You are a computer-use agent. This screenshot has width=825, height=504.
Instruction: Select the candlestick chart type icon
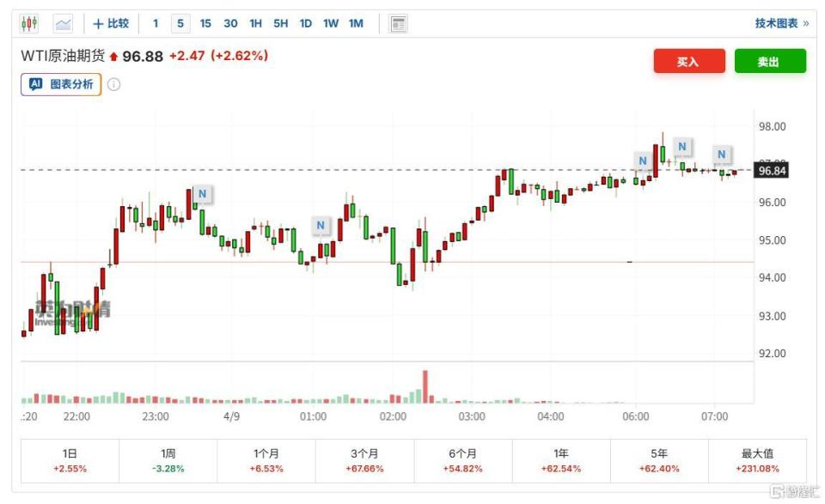click(x=29, y=23)
